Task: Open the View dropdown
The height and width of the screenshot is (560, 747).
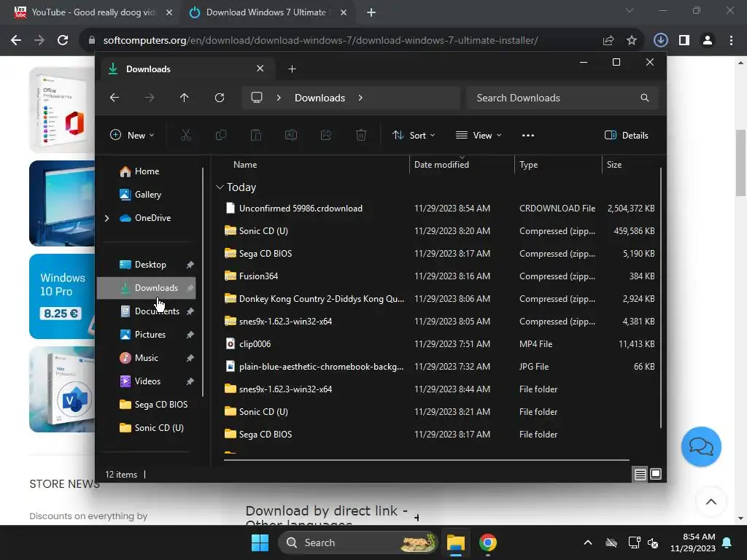Action: 479,135
